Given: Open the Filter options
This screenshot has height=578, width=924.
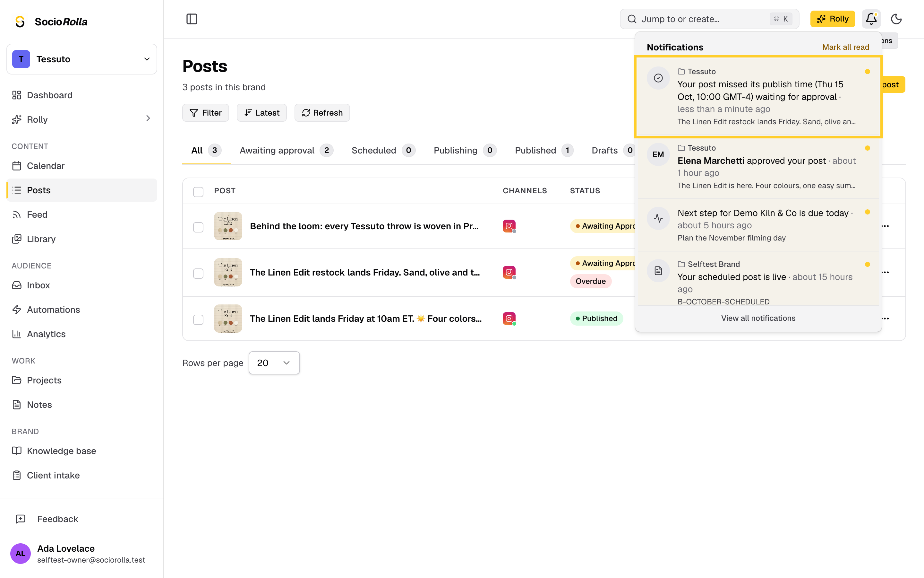Looking at the screenshot, I should 205,113.
